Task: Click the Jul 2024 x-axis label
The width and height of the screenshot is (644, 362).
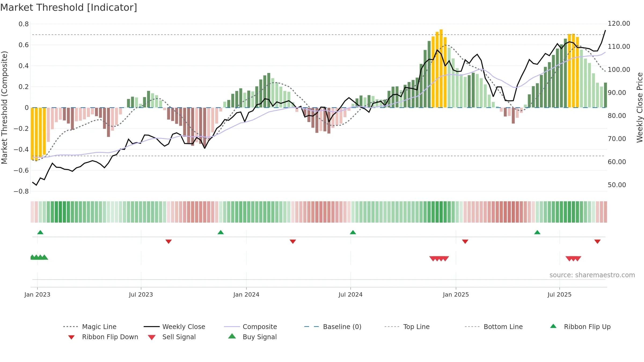Action: 350,294
